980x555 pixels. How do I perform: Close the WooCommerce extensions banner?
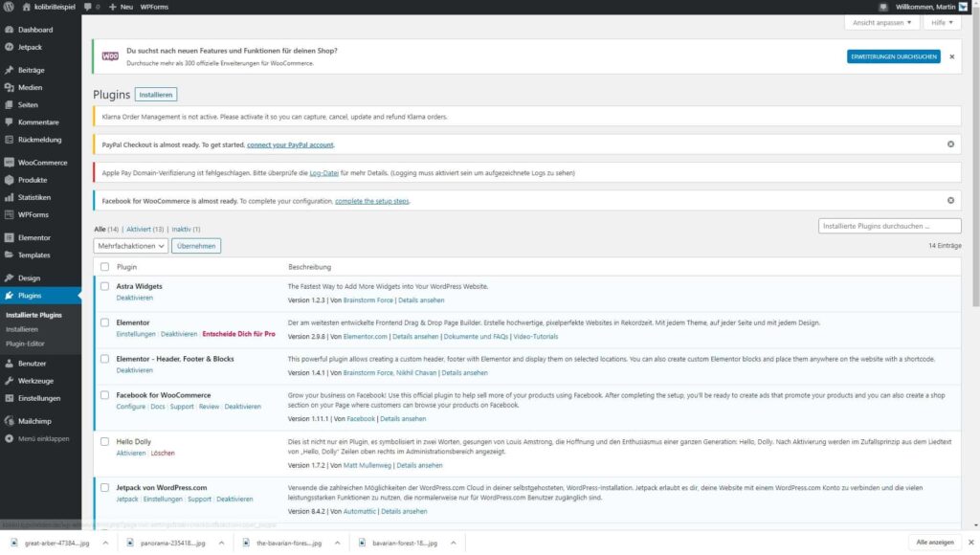pos(952,56)
